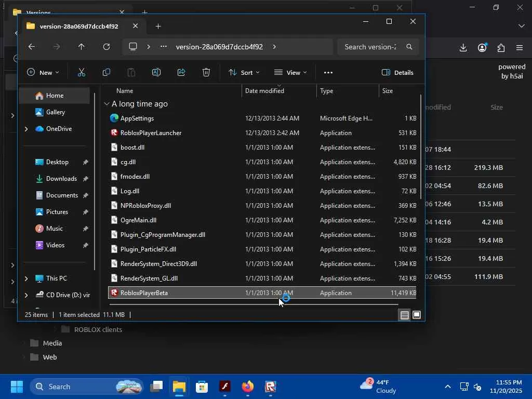Open the weather widget showing 44°F
The width and height of the screenshot is (532, 399).
(x=378, y=387)
